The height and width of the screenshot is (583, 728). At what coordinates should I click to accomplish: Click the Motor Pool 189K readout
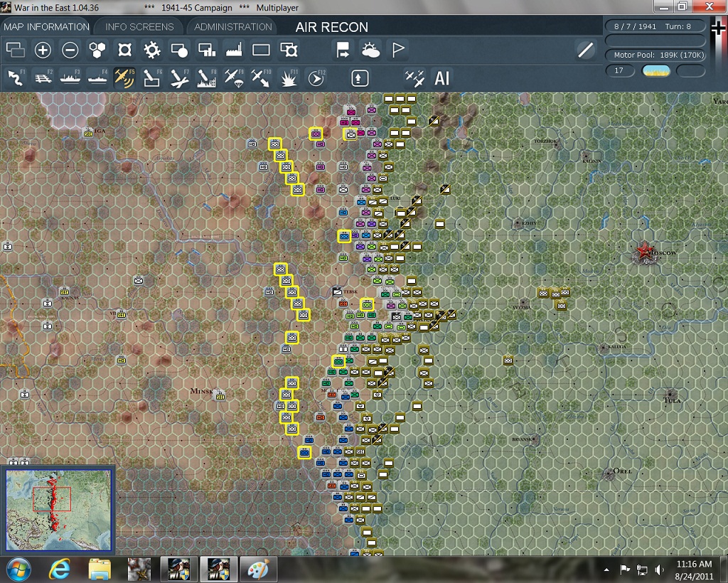point(655,55)
